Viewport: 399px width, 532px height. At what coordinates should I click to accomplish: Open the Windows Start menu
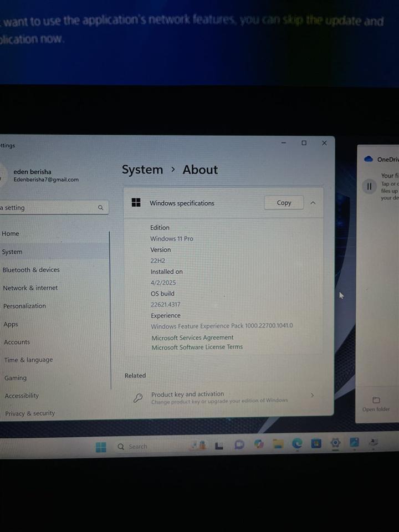pyautogui.click(x=101, y=447)
